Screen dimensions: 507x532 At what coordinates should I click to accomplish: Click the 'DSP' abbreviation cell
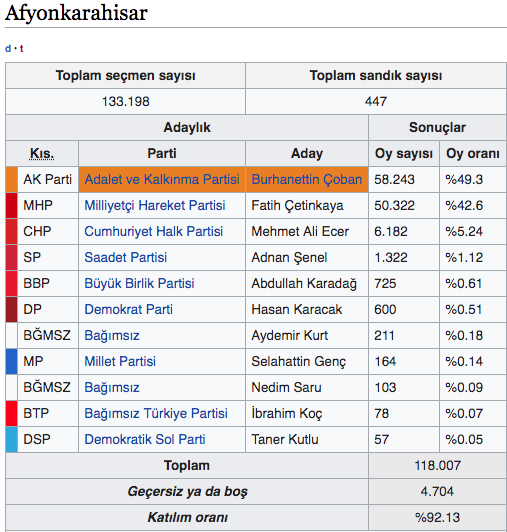coord(48,439)
